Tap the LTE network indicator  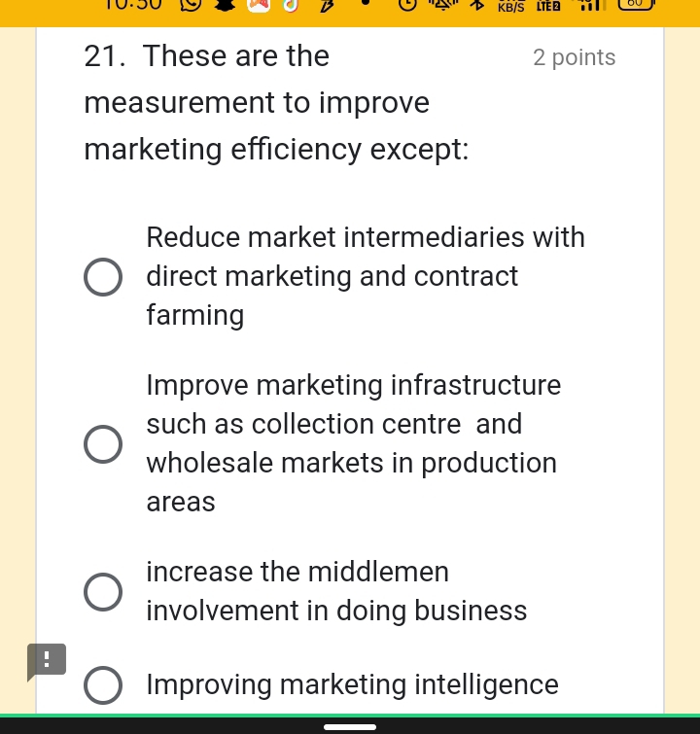[x=548, y=6]
